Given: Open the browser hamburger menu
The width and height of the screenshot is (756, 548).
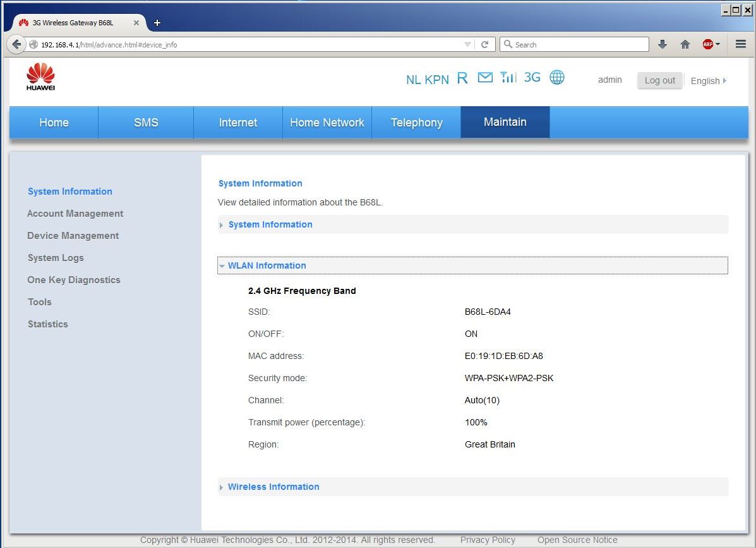Looking at the screenshot, I should tap(741, 44).
